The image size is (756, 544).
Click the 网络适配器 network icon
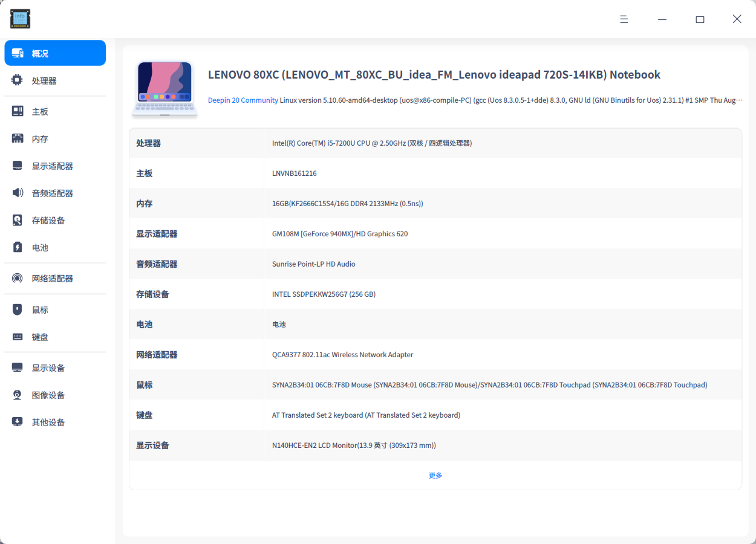click(x=18, y=278)
